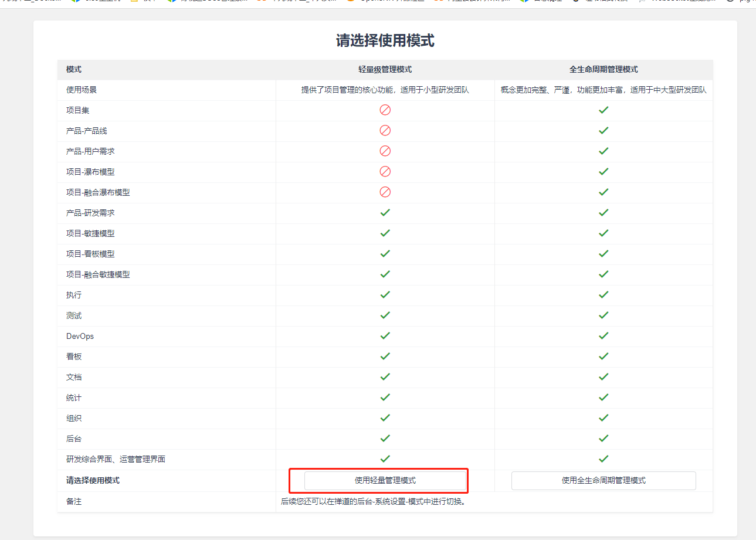
Task: Click the 项目-融合敏捷模型 row label
Action: (98, 274)
